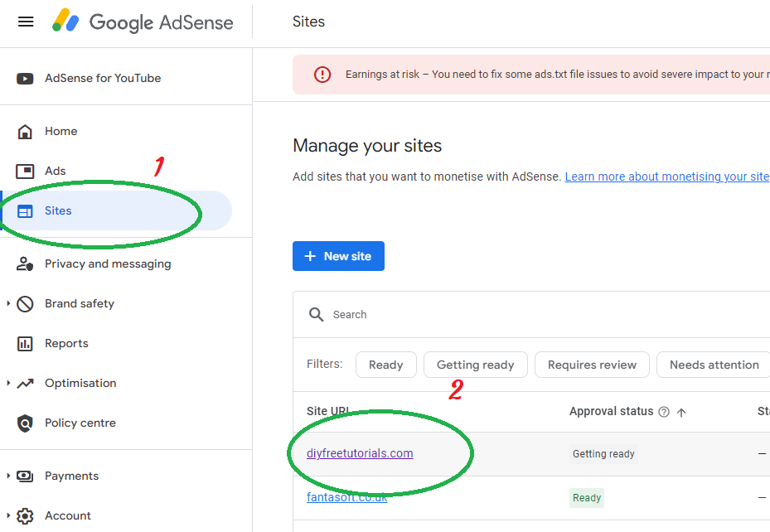Click the Policy centre shield icon
770x532 pixels.
tap(25, 423)
